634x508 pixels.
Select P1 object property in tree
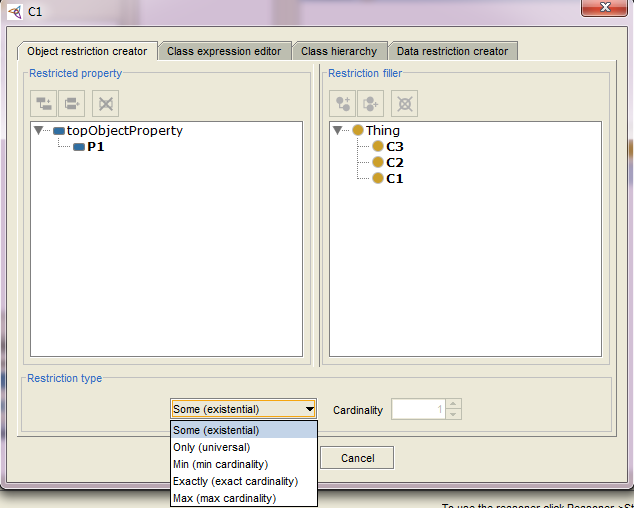tap(95, 147)
